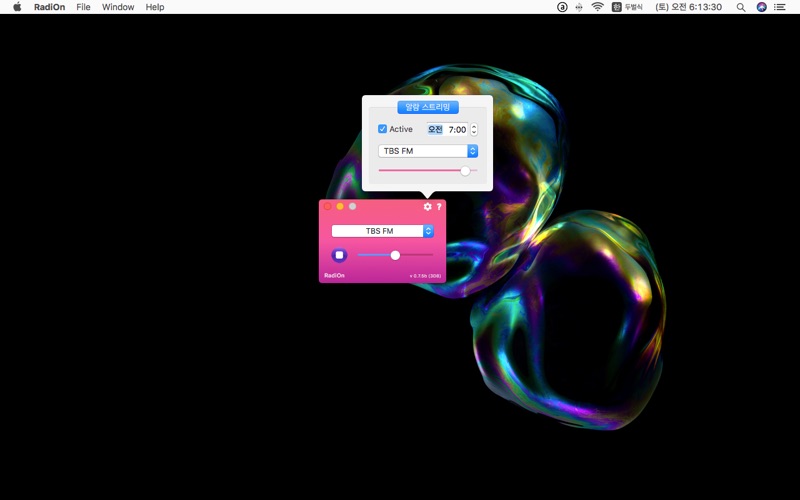Click the alarm time stepper arrows
This screenshot has height=500, width=800.
[474, 130]
